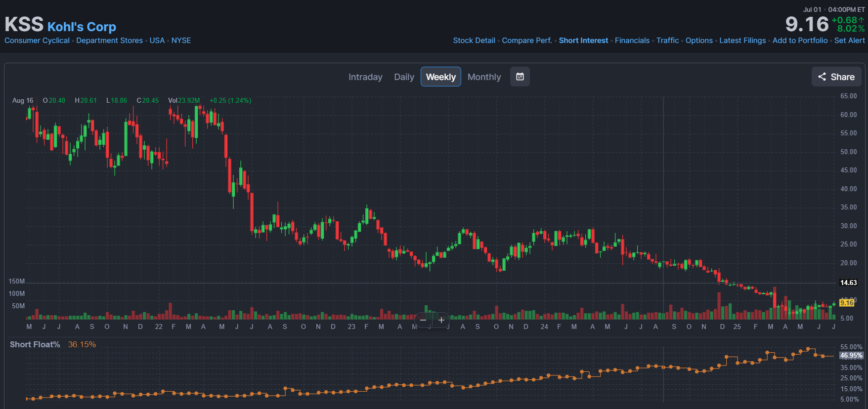Click Add to Portfolio
This screenshot has width=868, height=409.
pyautogui.click(x=800, y=41)
